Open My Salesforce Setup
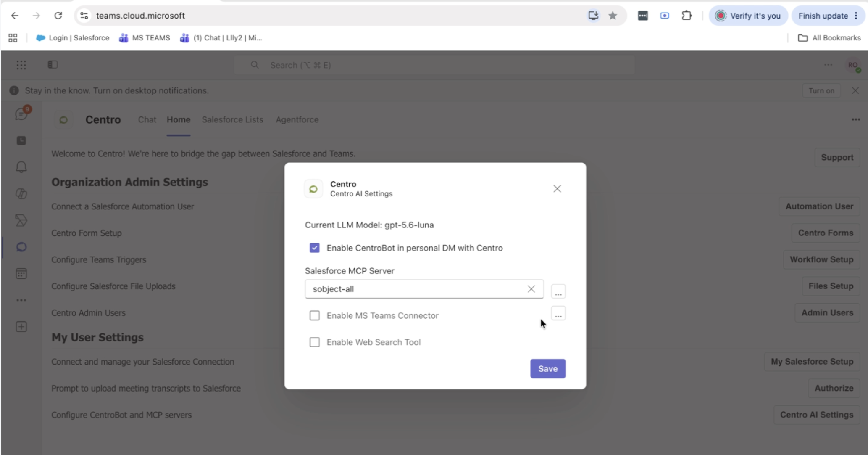 coord(812,362)
